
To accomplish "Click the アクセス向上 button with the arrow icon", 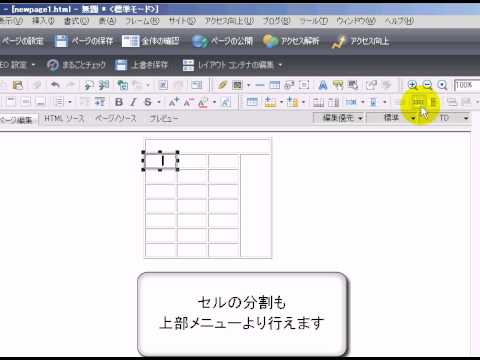I will tap(360, 41).
